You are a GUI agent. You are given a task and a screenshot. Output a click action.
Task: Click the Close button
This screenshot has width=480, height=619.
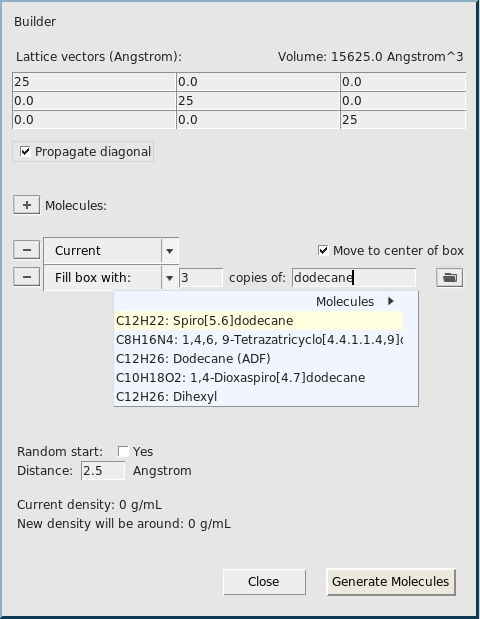point(264,582)
